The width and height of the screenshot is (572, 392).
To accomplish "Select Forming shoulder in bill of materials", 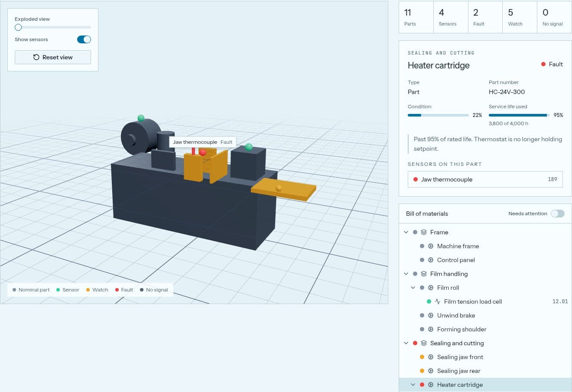I will pos(485,329).
